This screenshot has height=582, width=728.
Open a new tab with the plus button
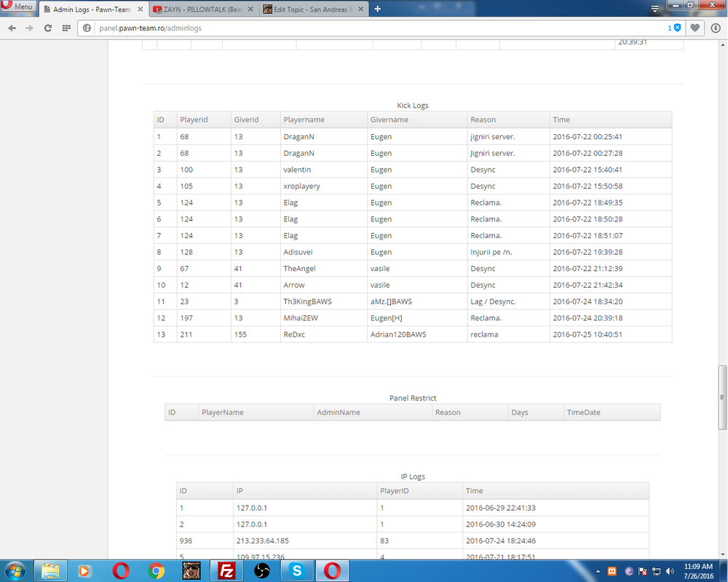[x=377, y=9]
